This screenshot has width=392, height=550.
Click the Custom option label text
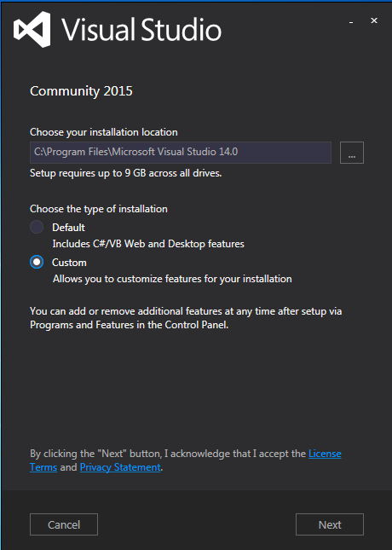[x=69, y=263]
